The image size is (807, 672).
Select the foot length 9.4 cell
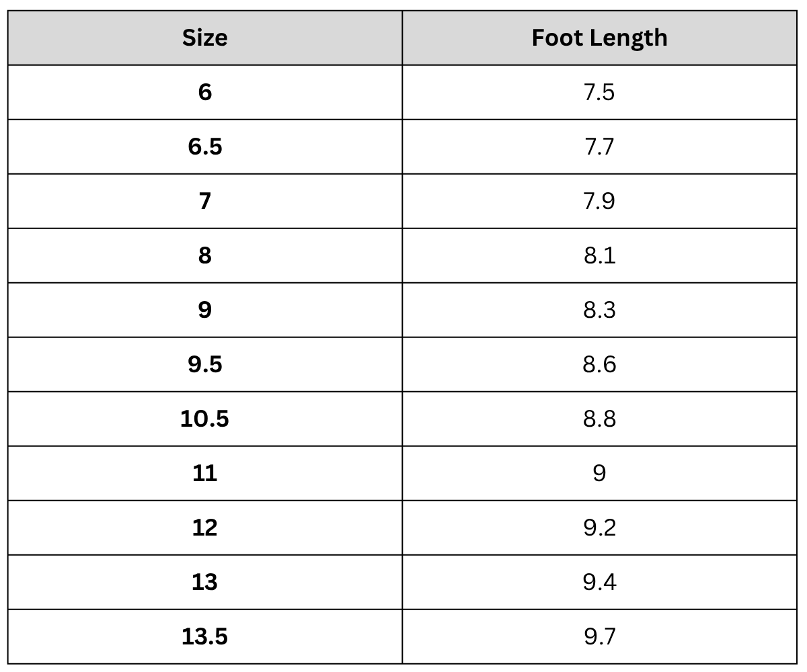pyautogui.click(x=599, y=582)
